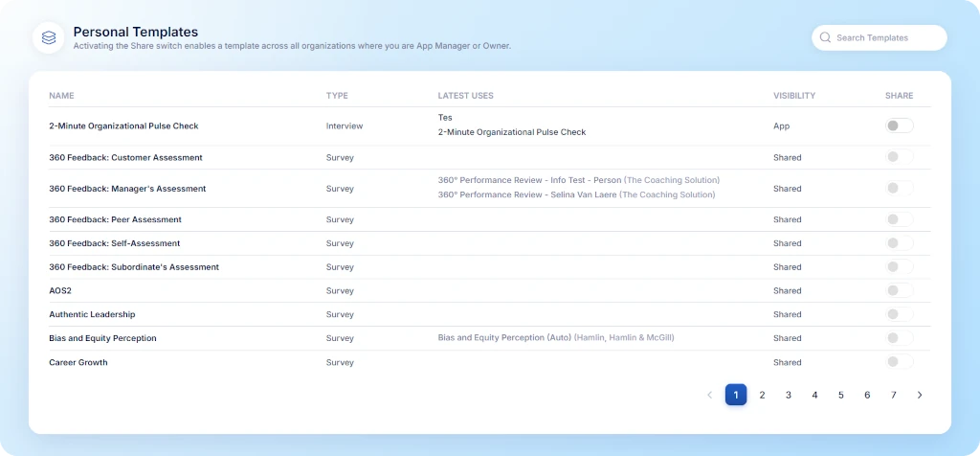
Task: Toggle Share for 360 Feedback: Customer Assessment
Action: point(900,157)
